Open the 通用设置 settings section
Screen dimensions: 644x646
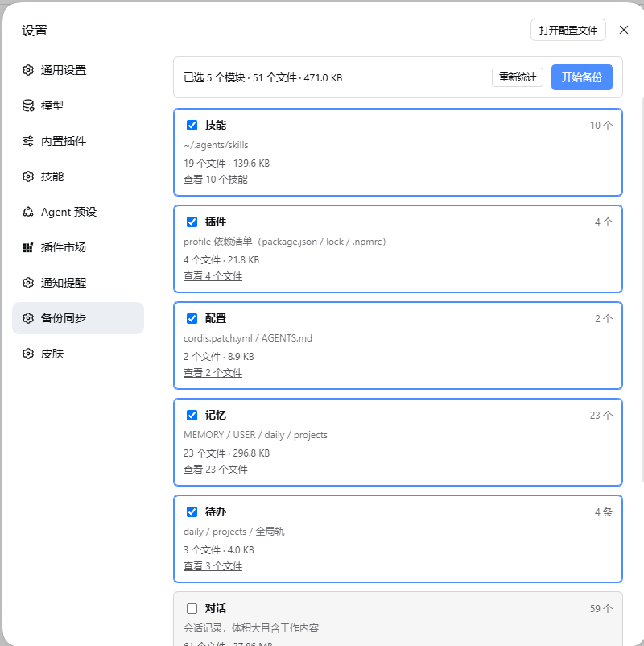[x=78, y=70]
